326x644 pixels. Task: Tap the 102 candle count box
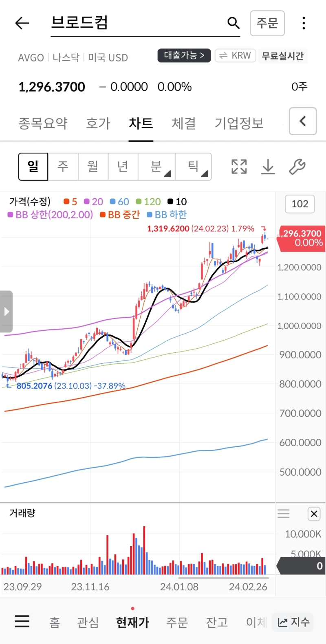(x=300, y=204)
